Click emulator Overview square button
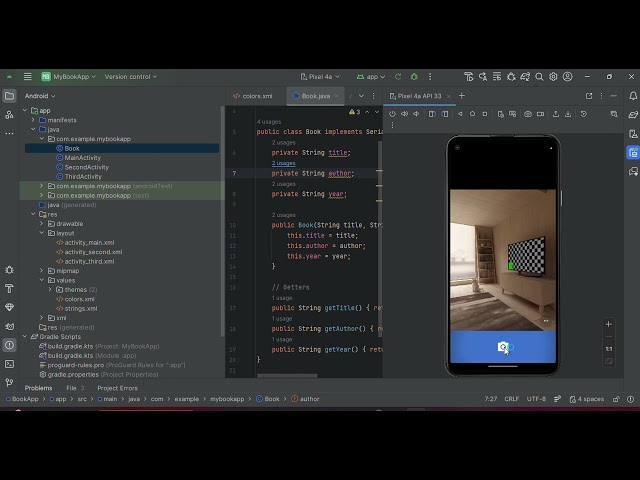The height and width of the screenshot is (480, 640). click(485, 114)
